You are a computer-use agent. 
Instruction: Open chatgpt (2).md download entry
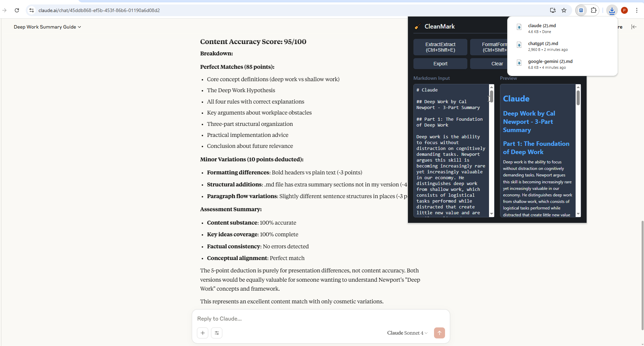pyautogui.click(x=562, y=46)
